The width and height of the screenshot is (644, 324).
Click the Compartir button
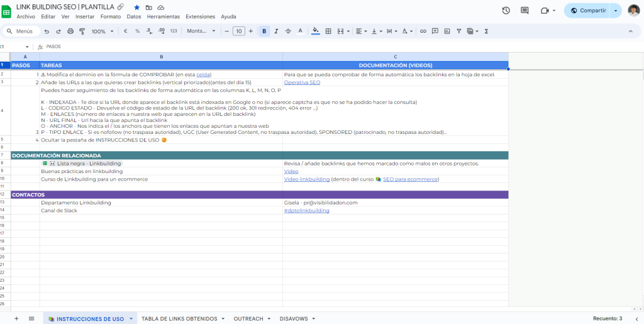point(588,11)
